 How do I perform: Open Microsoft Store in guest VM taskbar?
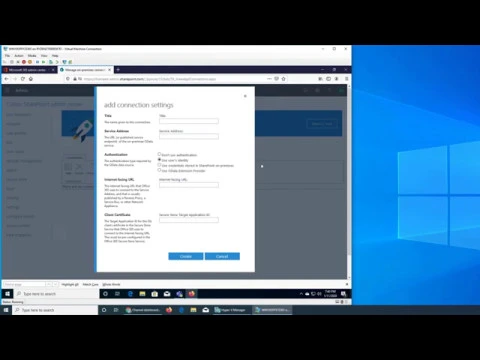155,294
